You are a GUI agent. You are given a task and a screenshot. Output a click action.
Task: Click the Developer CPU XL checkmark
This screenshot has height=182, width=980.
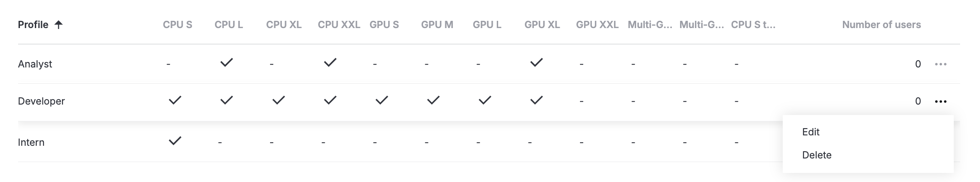point(278,100)
